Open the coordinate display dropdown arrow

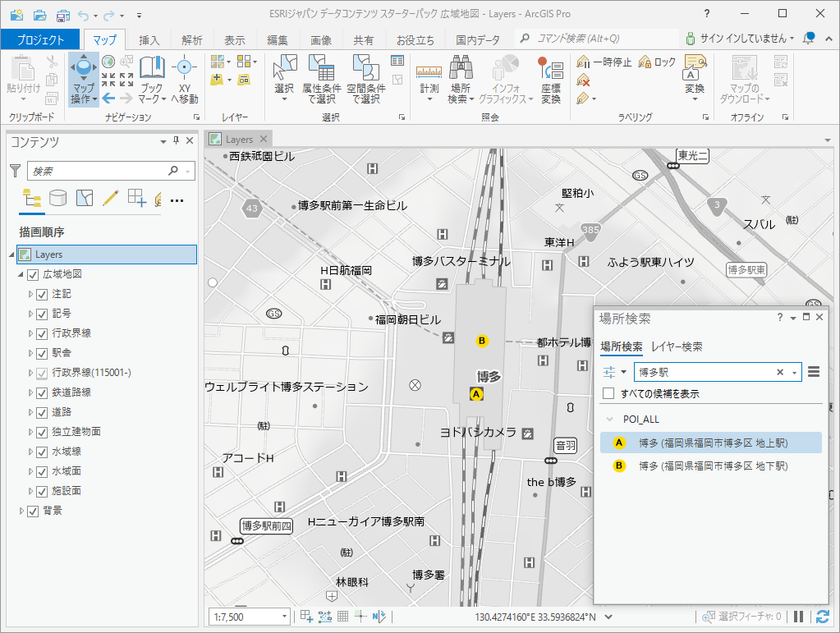[x=608, y=617]
